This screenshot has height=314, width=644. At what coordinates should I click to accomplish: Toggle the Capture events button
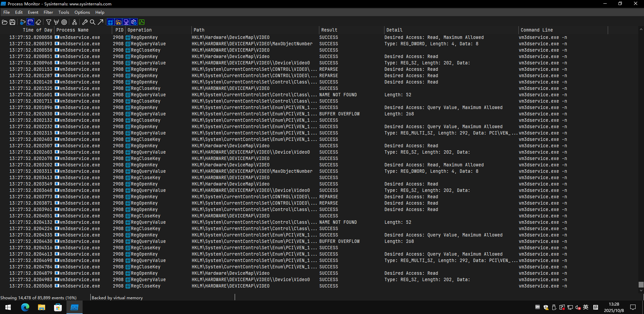pos(22,22)
